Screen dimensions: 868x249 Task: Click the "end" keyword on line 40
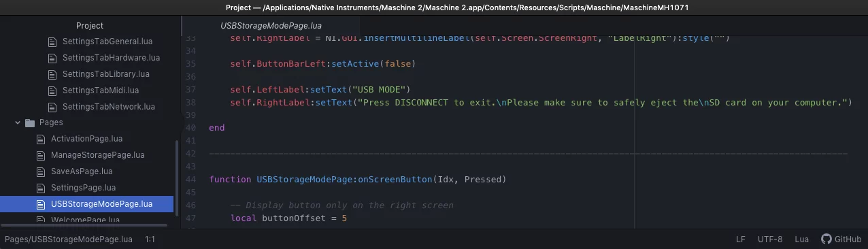point(217,128)
